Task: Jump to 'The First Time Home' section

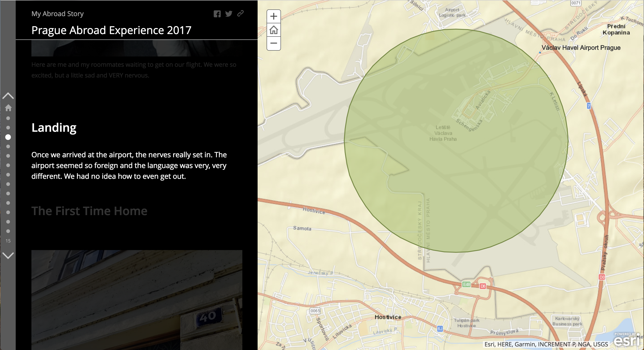Action: (89, 211)
